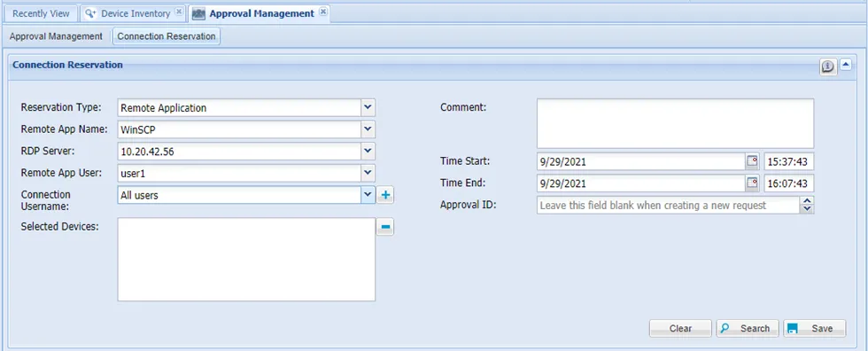Expand the Remote App Name dropdown
This screenshot has height=351, width=868.
pyautogui.click(x=368, y=129)
